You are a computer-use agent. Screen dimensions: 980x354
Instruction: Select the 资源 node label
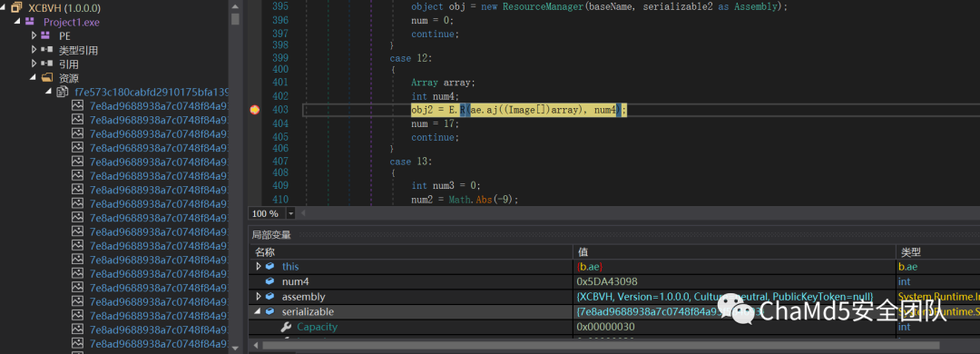tap(69, 78)
